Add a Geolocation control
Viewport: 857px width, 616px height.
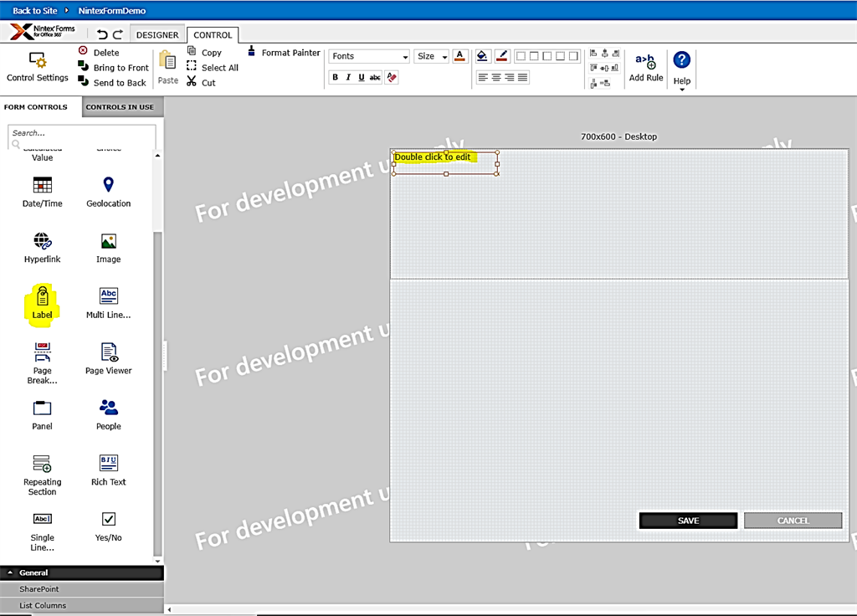(x=108, y=190)
